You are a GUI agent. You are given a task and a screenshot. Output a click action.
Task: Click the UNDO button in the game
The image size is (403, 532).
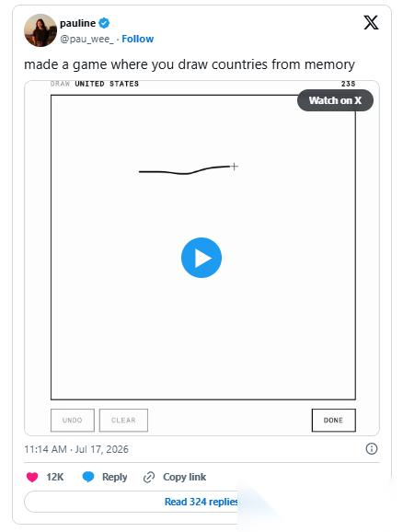click(73, 421)
